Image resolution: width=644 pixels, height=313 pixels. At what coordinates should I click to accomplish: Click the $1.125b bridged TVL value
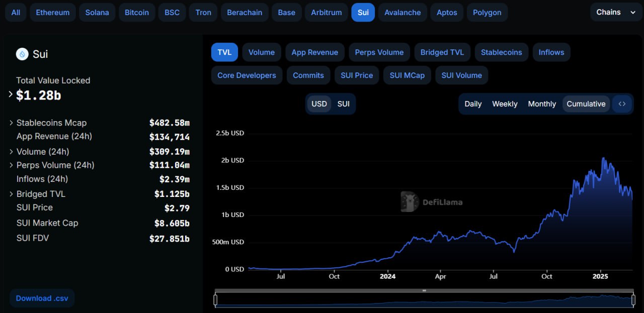pos(172,194)
